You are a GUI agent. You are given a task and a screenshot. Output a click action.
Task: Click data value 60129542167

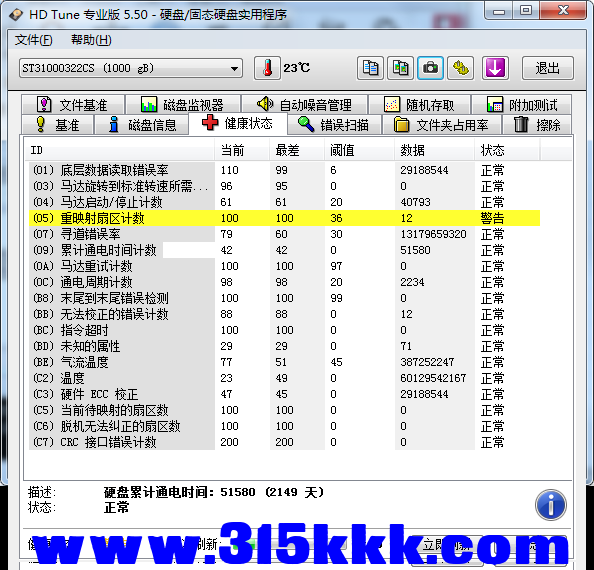point(433,378)
